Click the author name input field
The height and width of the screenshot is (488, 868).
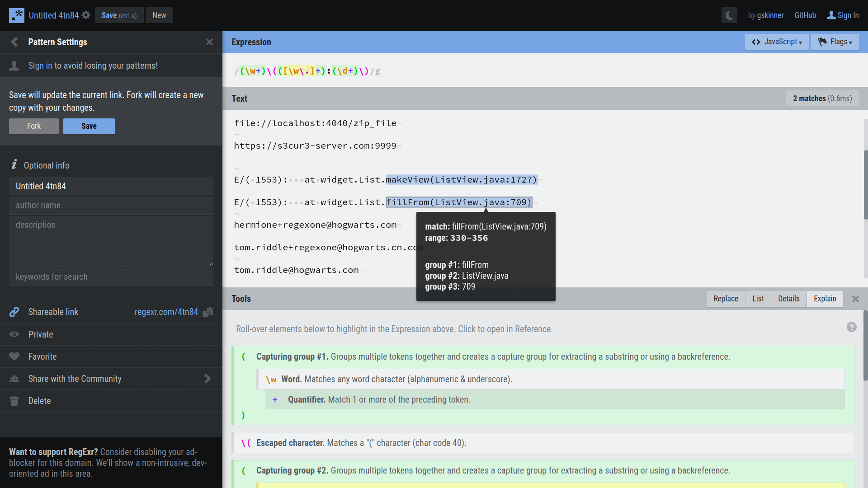[111, 205]
